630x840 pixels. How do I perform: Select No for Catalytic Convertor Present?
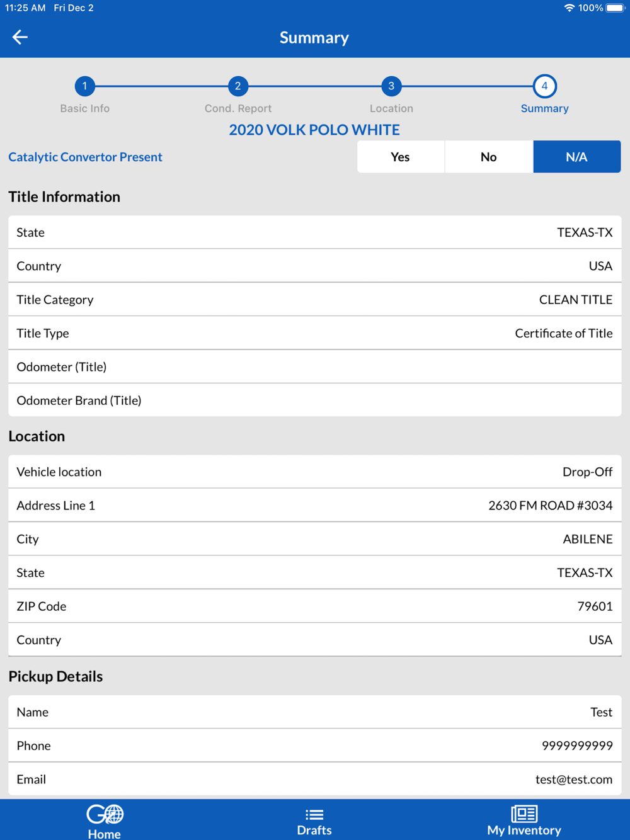pos(489,157)
